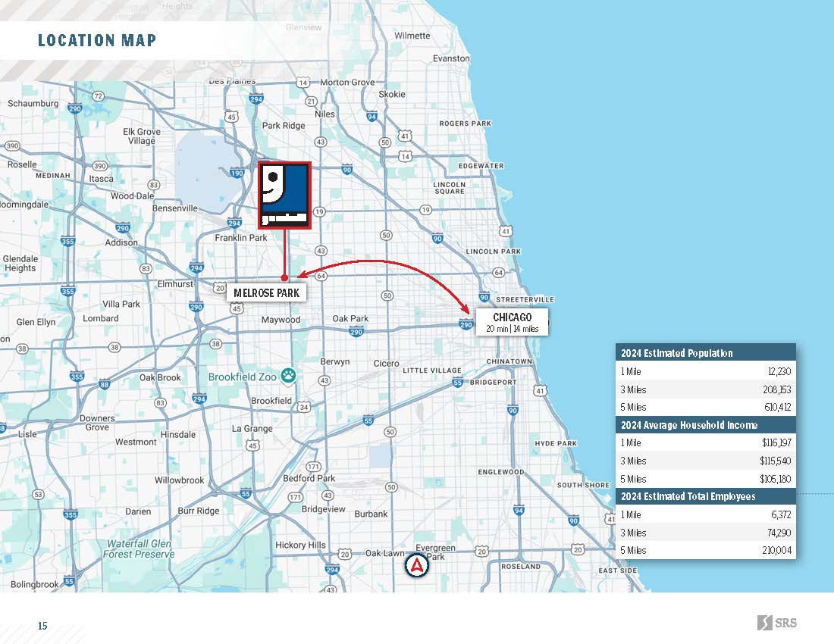Screen dimensions: 834x644
Task: Click the Park Ridge label
Action: 284,126
